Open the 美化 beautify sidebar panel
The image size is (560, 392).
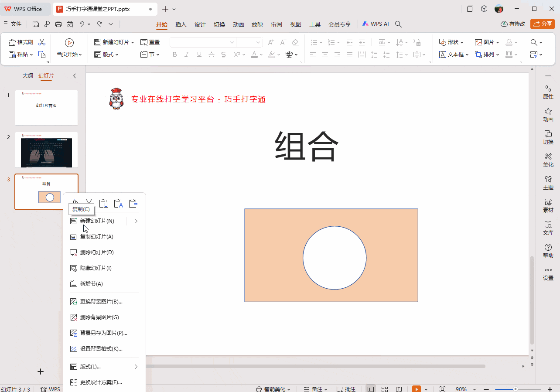(x=548, y=160)
